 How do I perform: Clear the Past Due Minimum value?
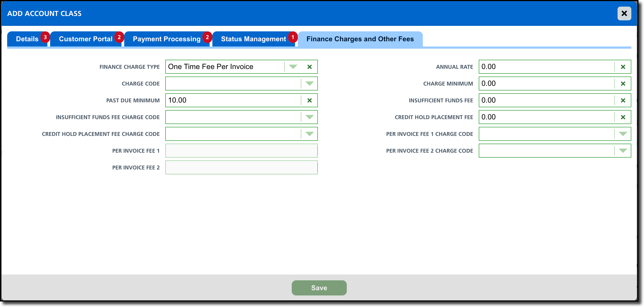click(x=309, y=100)
